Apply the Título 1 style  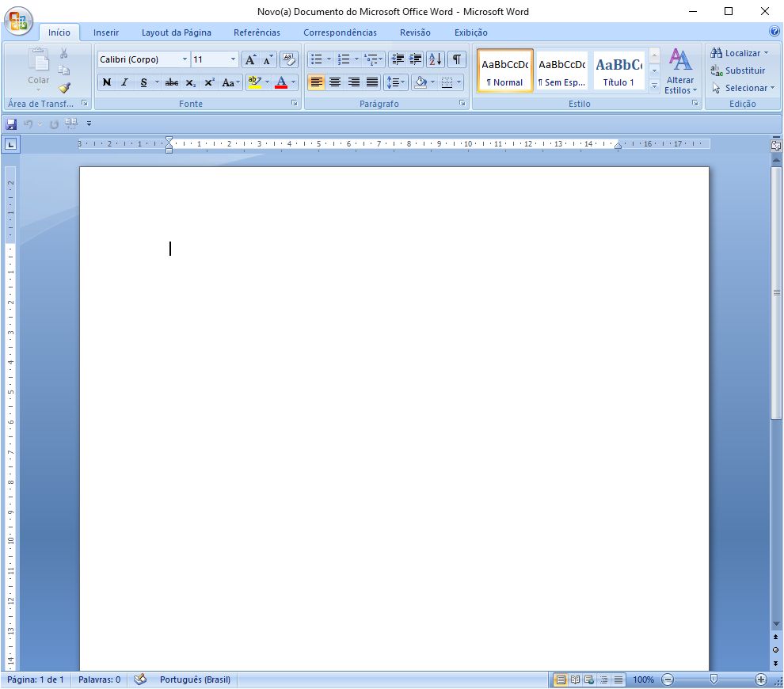(x=618, y=70)
